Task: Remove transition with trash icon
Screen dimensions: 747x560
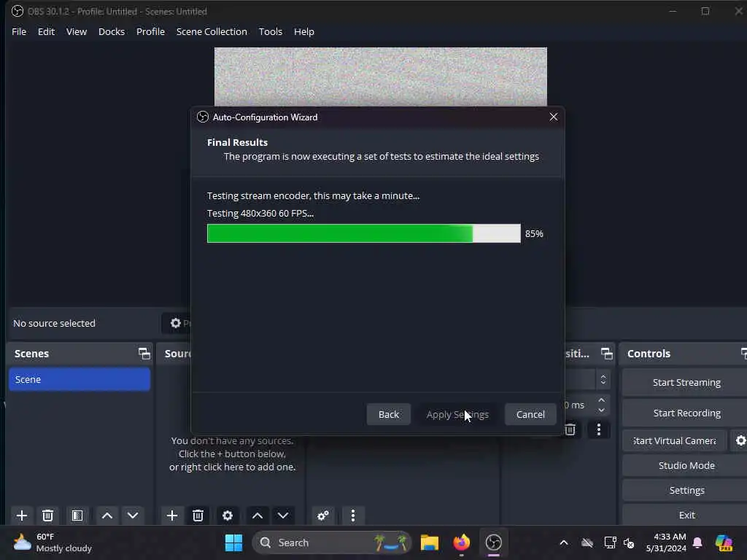Action: (570, 429)
